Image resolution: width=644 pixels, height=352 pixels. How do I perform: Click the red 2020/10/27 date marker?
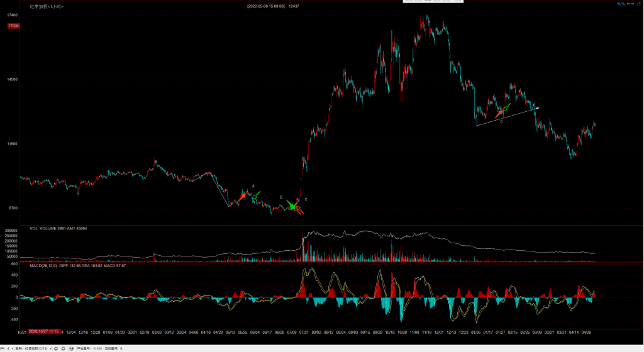pos(44,331)
